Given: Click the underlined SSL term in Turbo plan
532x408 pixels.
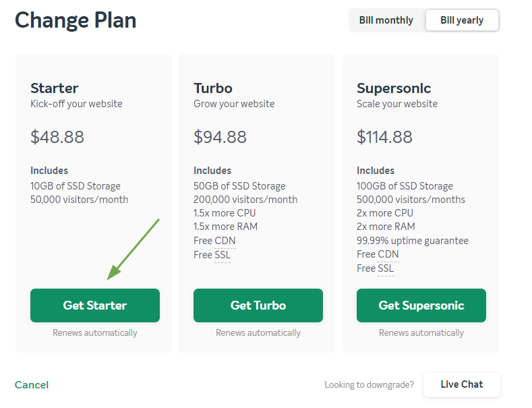Looking at the screenshot, I should (x=223, y=254).
